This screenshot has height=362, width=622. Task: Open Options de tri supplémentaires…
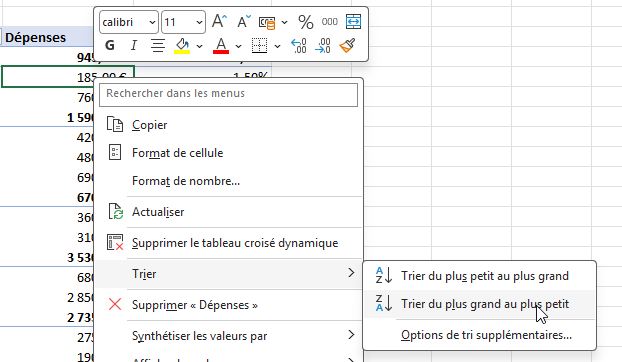pos(480,335)
